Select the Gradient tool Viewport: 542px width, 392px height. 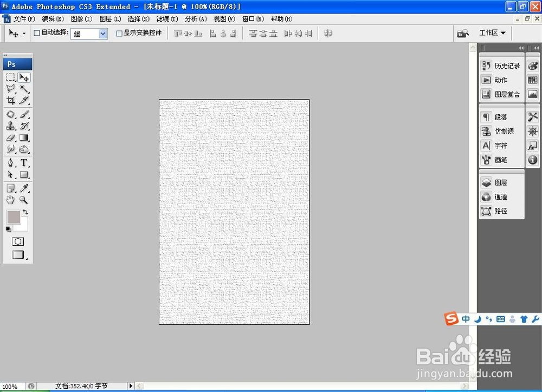24,138
